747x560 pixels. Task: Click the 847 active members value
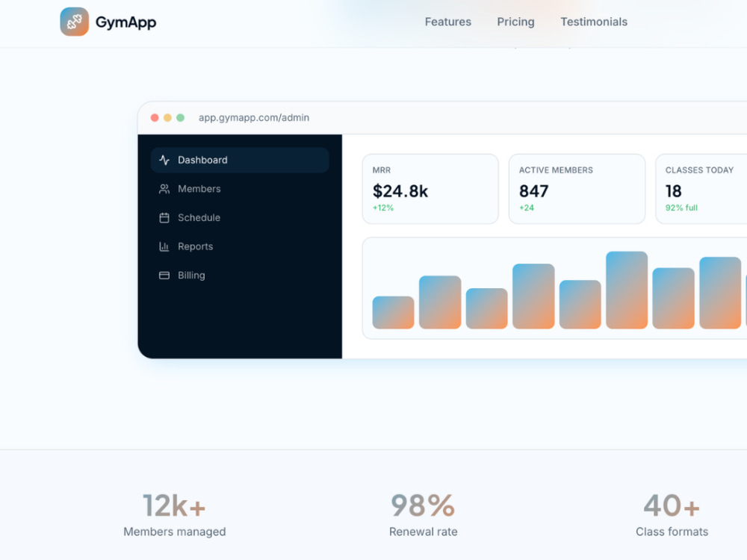click(x=533, y=191)
